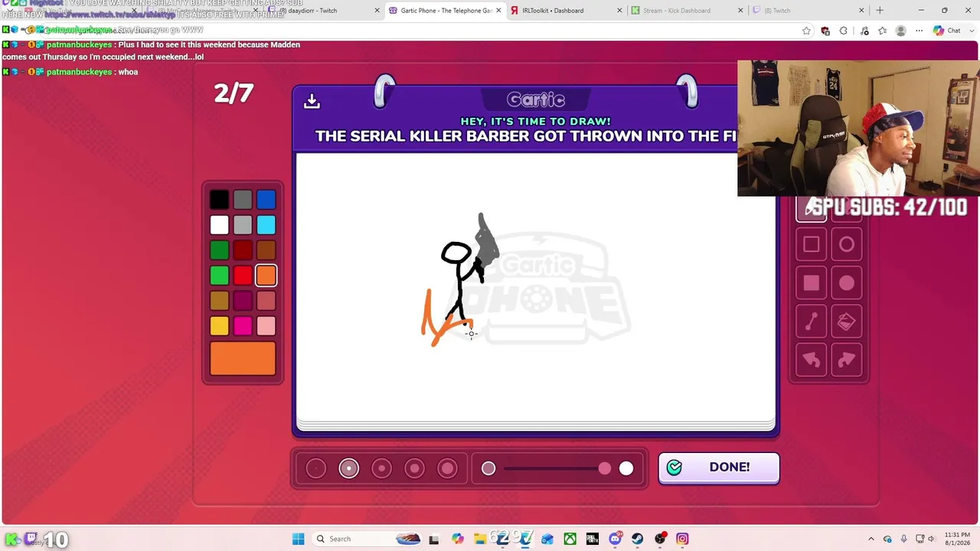Open Instagram from the taskbar

tap(682, 539)
